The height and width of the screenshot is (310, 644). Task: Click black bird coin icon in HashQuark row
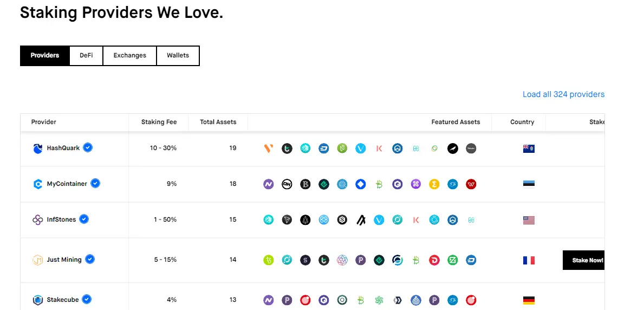(453, 148)
